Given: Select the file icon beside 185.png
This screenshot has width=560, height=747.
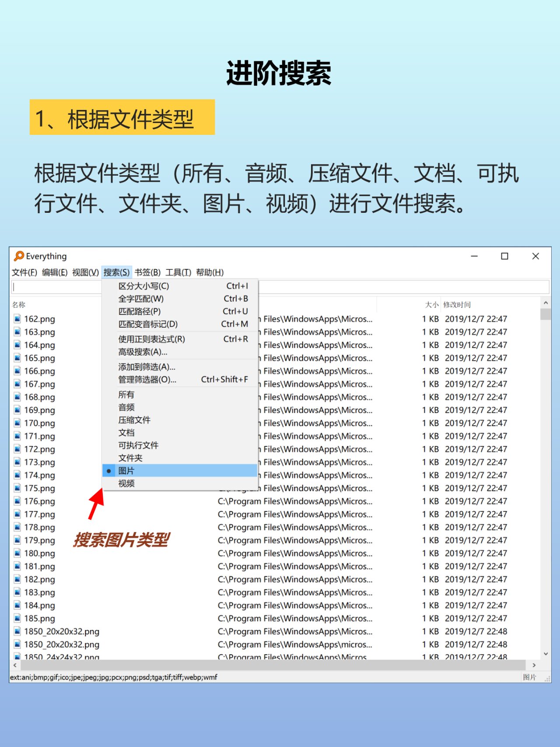Looking at the screenshot, I should coord(17,618).
